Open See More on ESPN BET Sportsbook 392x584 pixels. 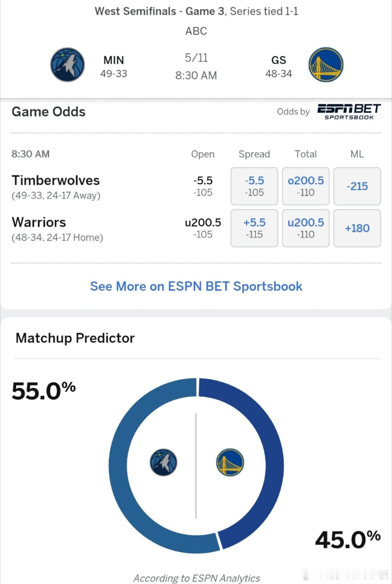coord(196,286)
